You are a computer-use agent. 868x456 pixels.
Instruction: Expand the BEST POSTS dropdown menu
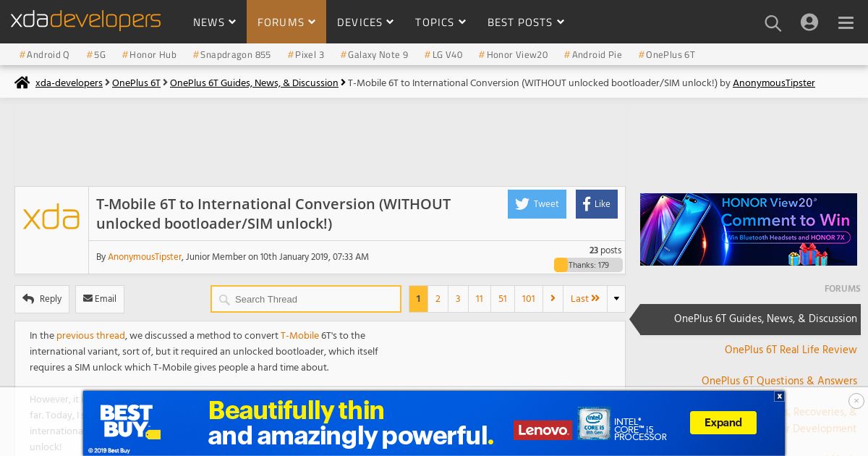[525, 22]
